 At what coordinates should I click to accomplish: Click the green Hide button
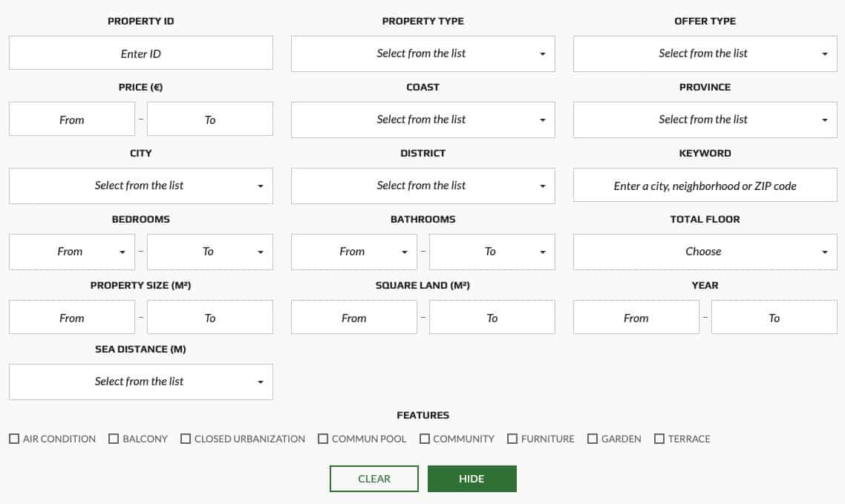472,479
